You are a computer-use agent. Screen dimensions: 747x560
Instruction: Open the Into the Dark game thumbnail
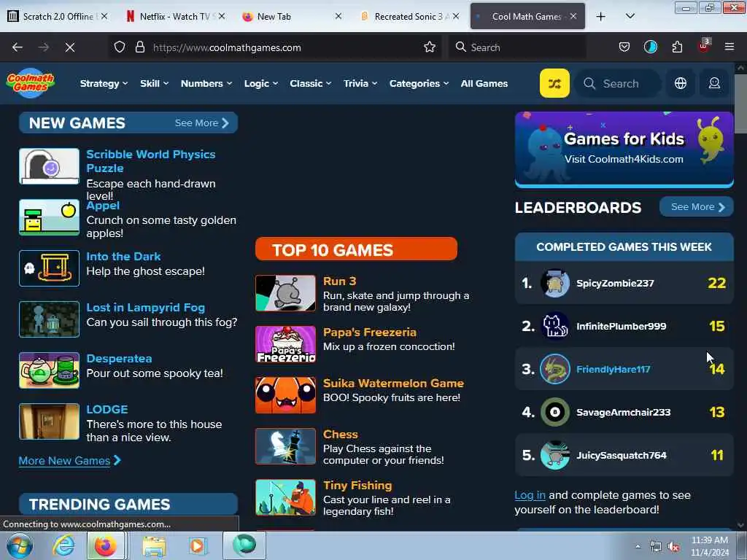[49, 268]
